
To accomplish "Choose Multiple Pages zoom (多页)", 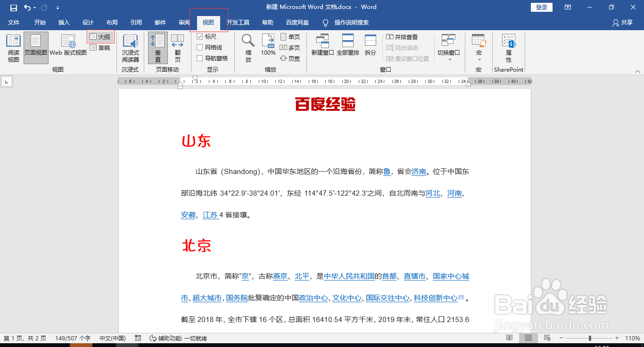I will coord(290,48).
